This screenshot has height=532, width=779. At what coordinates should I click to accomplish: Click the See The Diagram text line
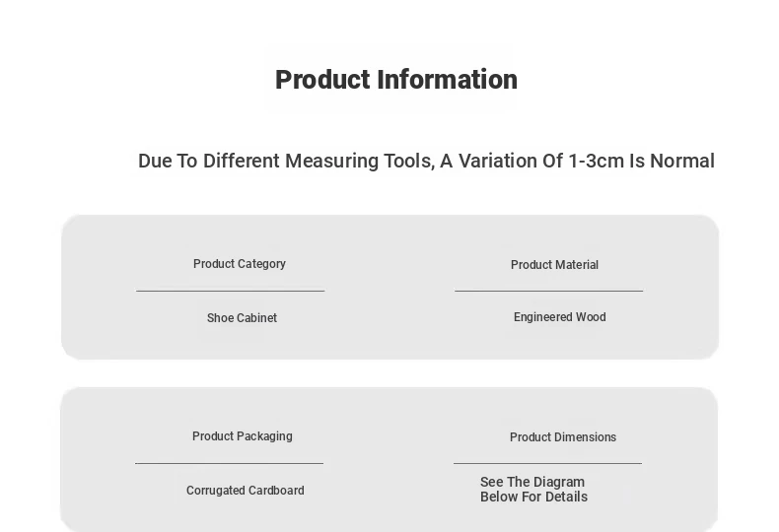(x=532, y=482)
